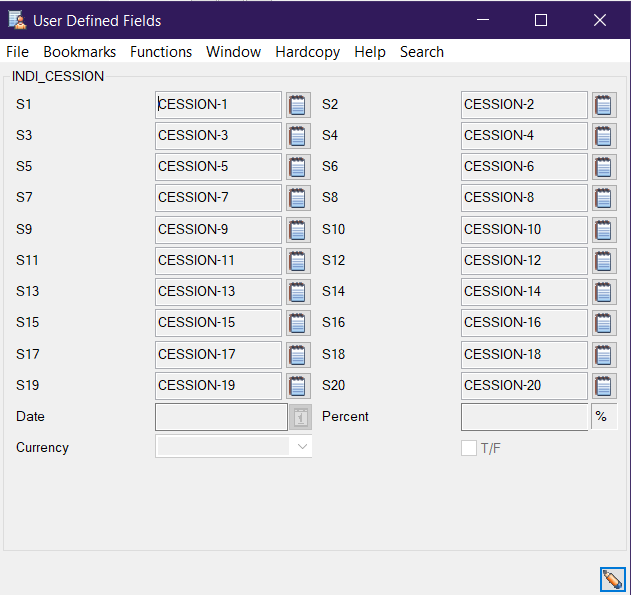Screen dimensions: 631x595
Task: Expand the Currency dropdown
Action: pyautogui.click(x=302, y=448)
